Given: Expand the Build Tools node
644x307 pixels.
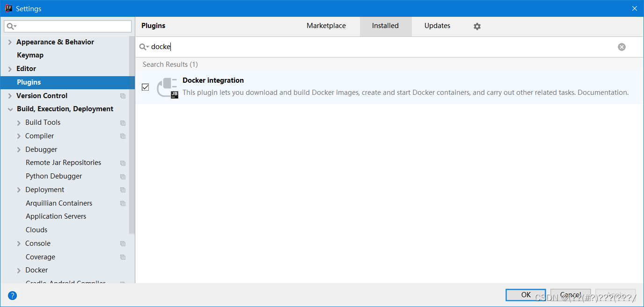Looking at the screenshot, I should click(19, 122).
